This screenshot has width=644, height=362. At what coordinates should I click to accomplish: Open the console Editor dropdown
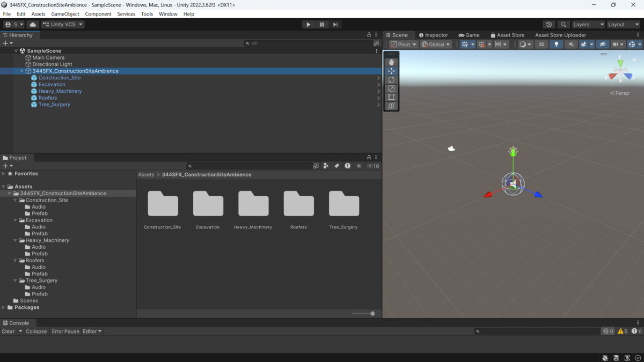point(92,331)
